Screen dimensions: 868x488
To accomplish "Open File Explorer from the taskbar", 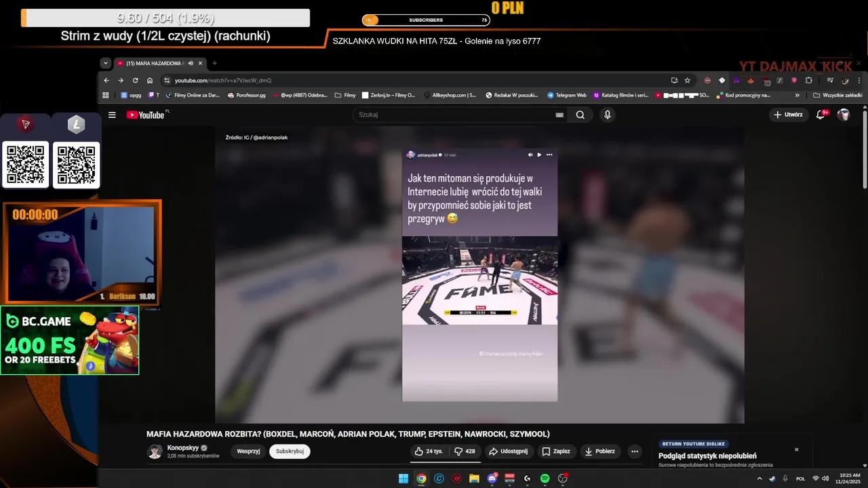I will (474, 479).
